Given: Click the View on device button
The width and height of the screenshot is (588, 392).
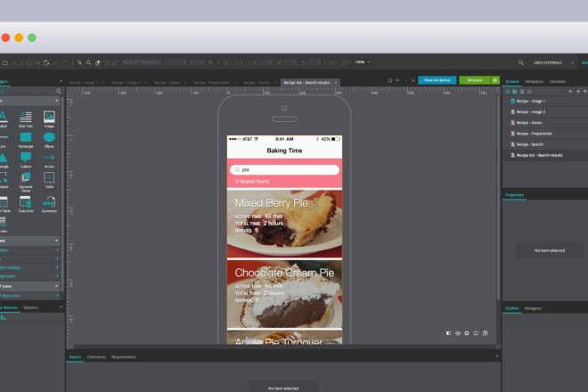Looking at the screenshot, I should click(437, 80).
